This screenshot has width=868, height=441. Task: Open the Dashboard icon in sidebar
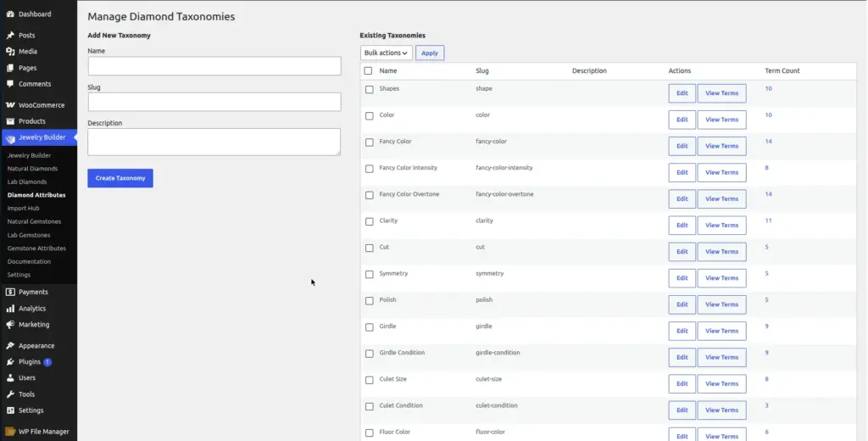pyautogui.click(x=10, y=14)
